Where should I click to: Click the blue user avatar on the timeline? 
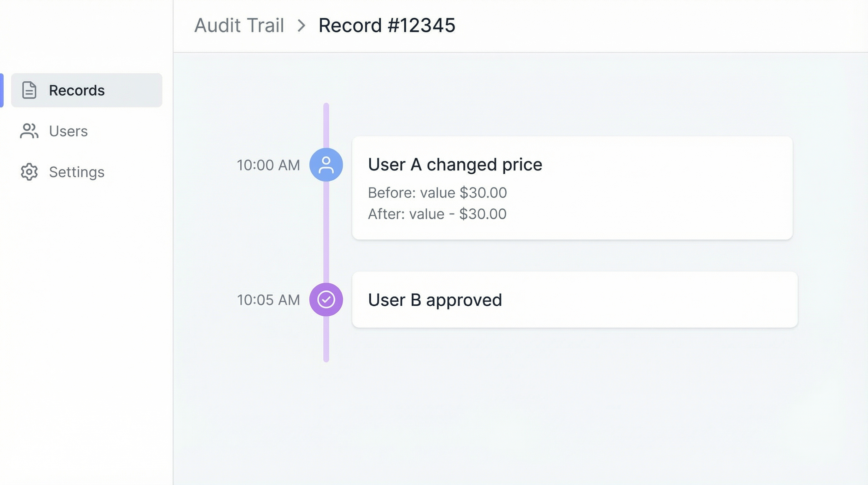[x=325, y=164]
